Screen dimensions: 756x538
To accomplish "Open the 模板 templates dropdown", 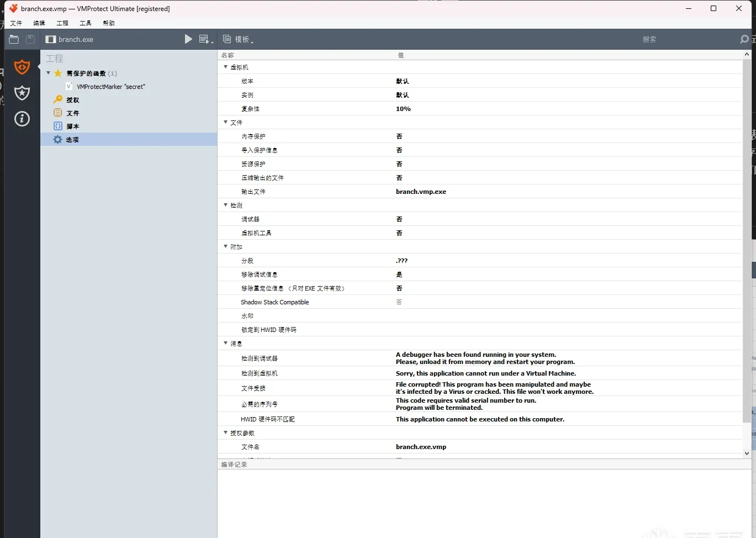I will [238, 39].
